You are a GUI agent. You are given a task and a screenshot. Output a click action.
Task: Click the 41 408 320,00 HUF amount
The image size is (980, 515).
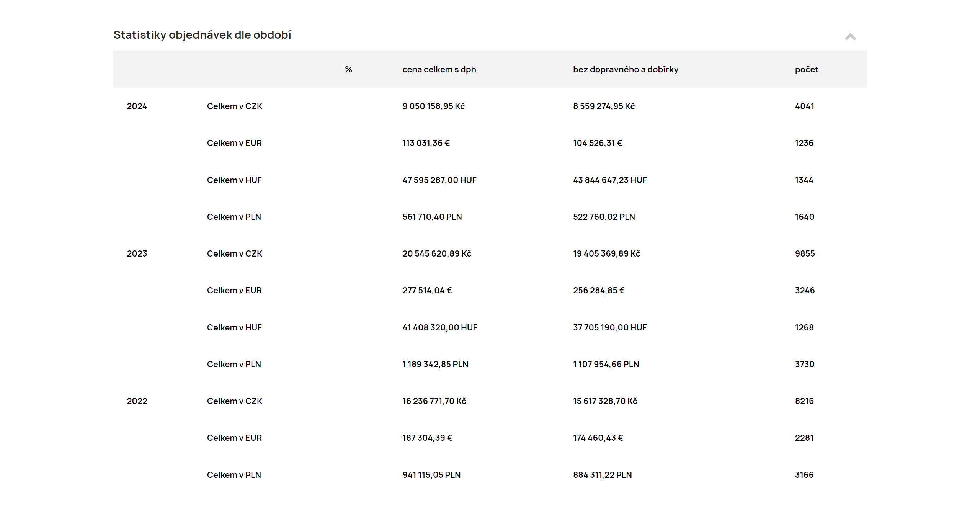440,327
